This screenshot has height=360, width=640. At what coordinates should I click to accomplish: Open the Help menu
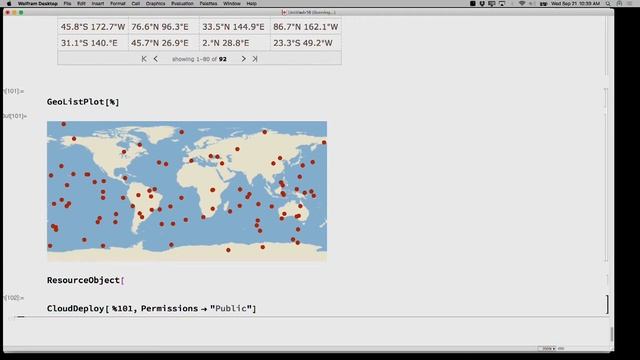251,3
